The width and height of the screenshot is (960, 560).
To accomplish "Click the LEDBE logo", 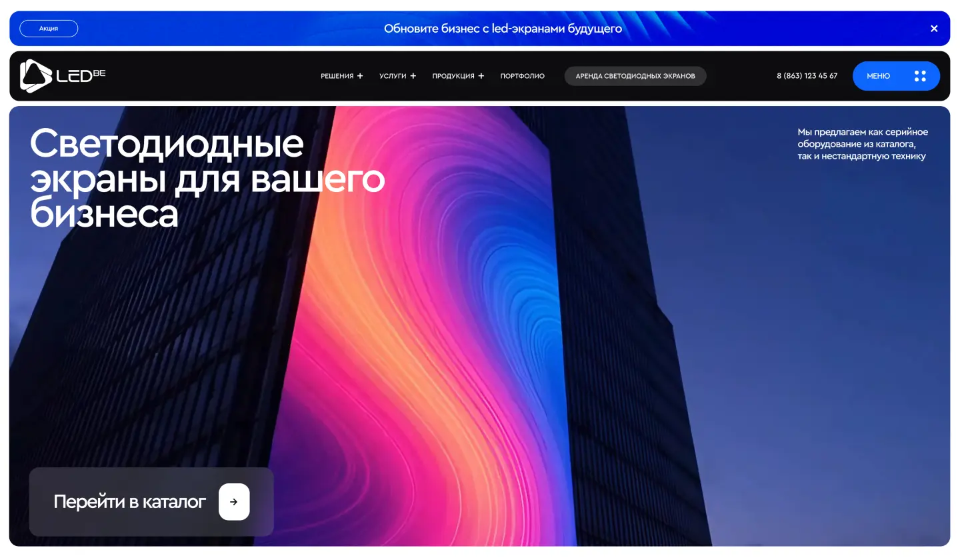I will [63, 76].
